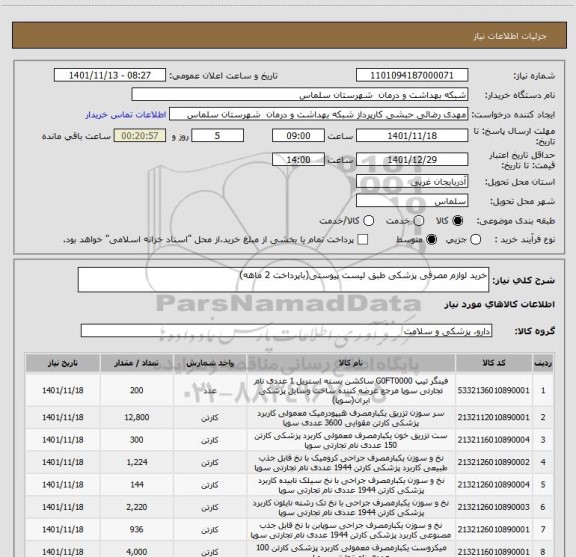This screenshot has width=576, height=557.
Task: Click the province field آذربایجان غربی
Action: (412, 182)
